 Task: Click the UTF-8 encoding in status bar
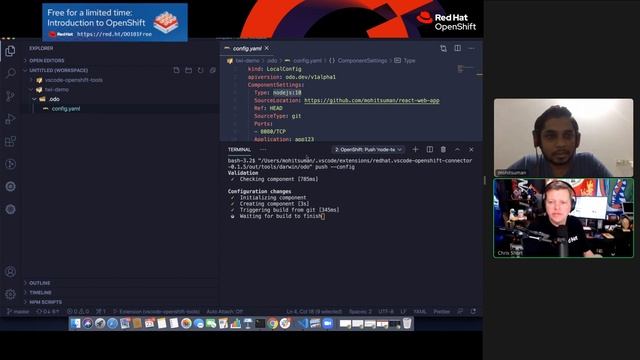[386, 311]
